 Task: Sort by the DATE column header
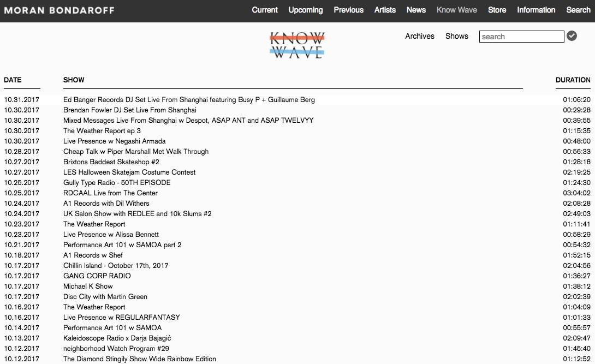pos(13,80)
